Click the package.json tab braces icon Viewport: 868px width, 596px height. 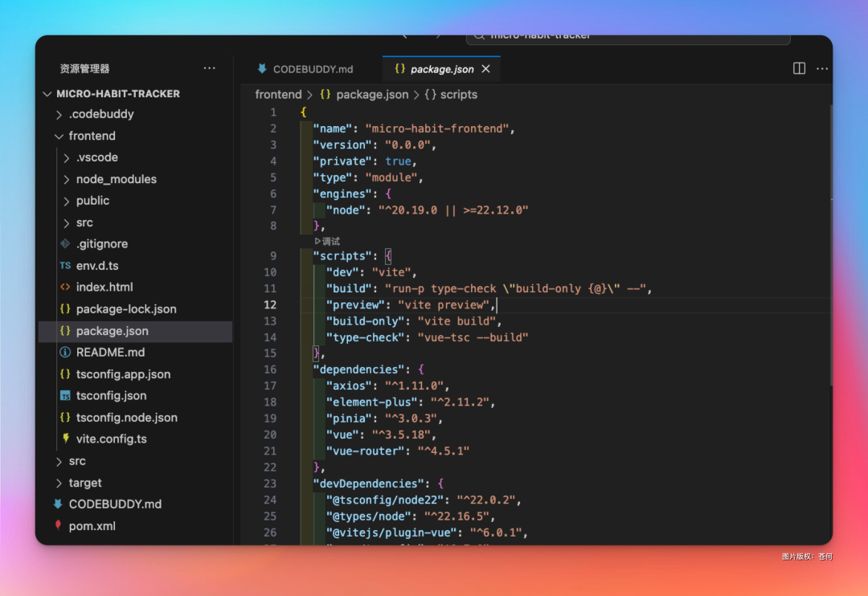(x=399, y=68)
